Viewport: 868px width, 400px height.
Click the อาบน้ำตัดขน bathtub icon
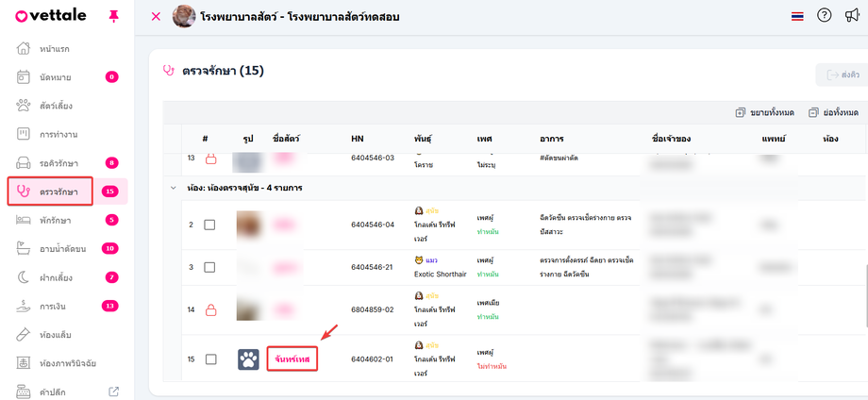[24, 248]
